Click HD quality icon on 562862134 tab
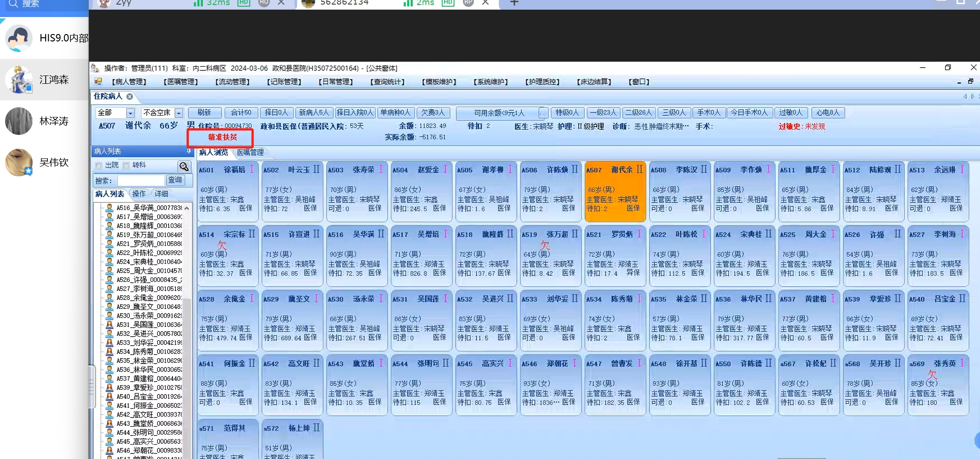 click(448, 3)
